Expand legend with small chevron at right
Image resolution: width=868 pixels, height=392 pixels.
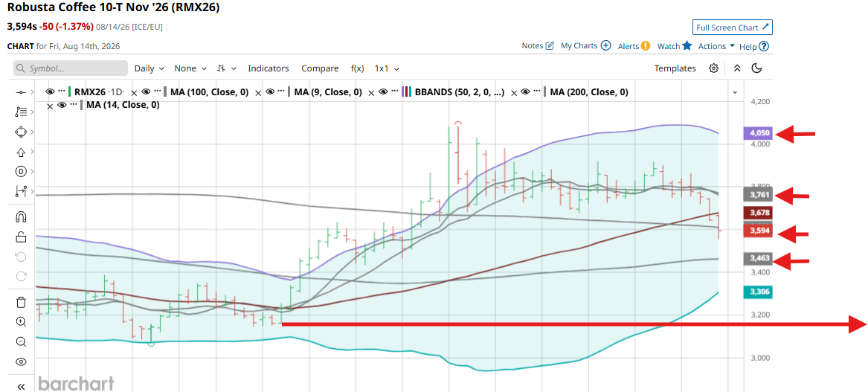coord(735,92)
